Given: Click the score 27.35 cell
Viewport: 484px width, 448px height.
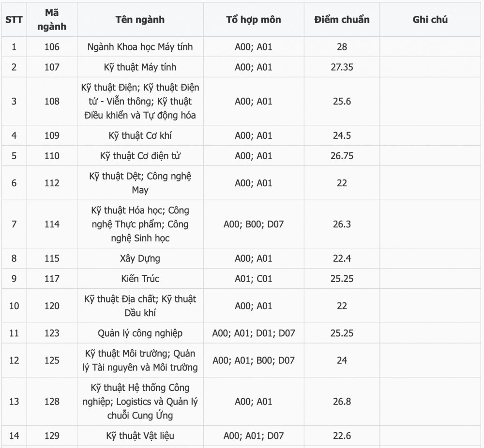Looking at the screenshot, I should [x=342, y=67].
